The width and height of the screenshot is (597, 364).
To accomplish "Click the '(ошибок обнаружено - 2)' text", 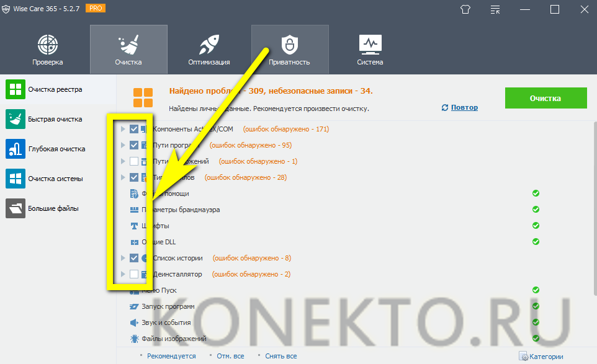I will pyautogui.click(x=251, y=274).
